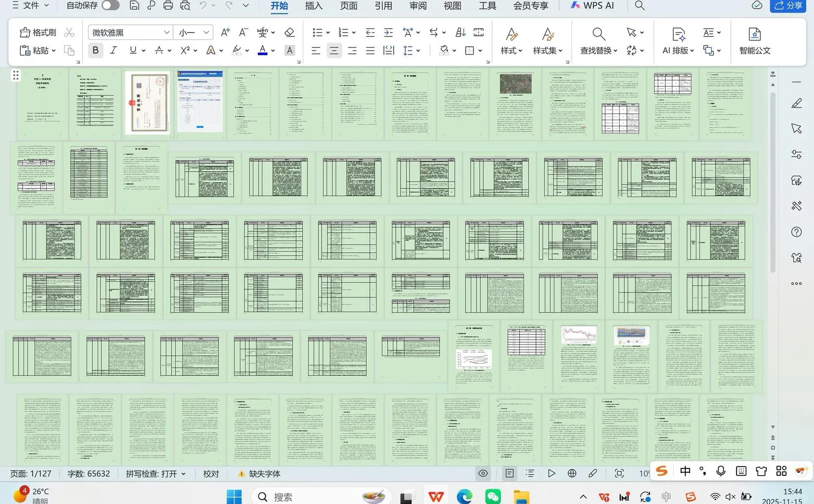814x504 pixels.
Task: Open the Smart Official Document (智能公文) tool
Action: 754,41
